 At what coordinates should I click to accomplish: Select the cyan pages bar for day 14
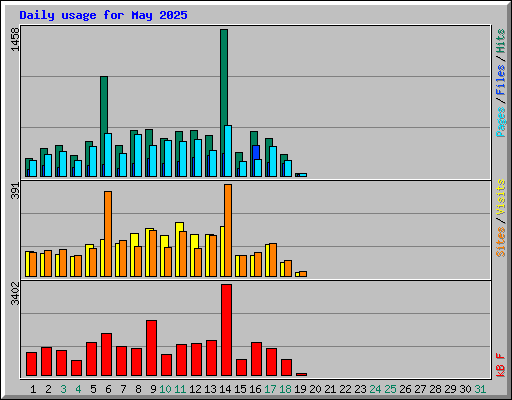(x=228, y=151)
